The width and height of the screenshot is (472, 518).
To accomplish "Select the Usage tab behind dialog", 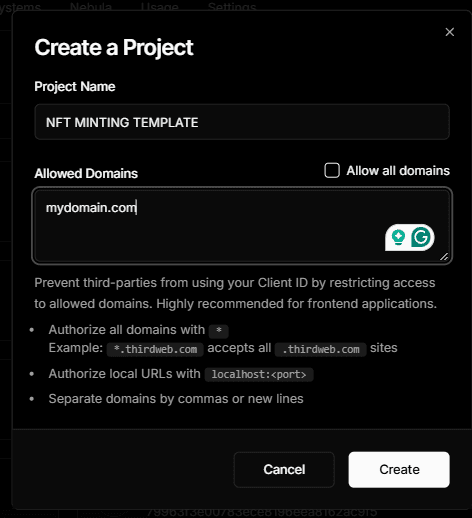I will tap(159, 6).
